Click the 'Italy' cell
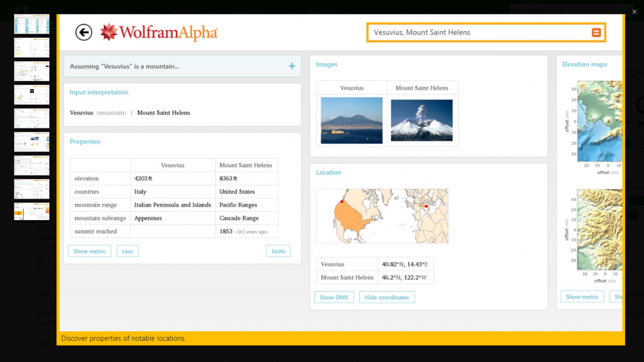644x362 pixels. [141, 192]
